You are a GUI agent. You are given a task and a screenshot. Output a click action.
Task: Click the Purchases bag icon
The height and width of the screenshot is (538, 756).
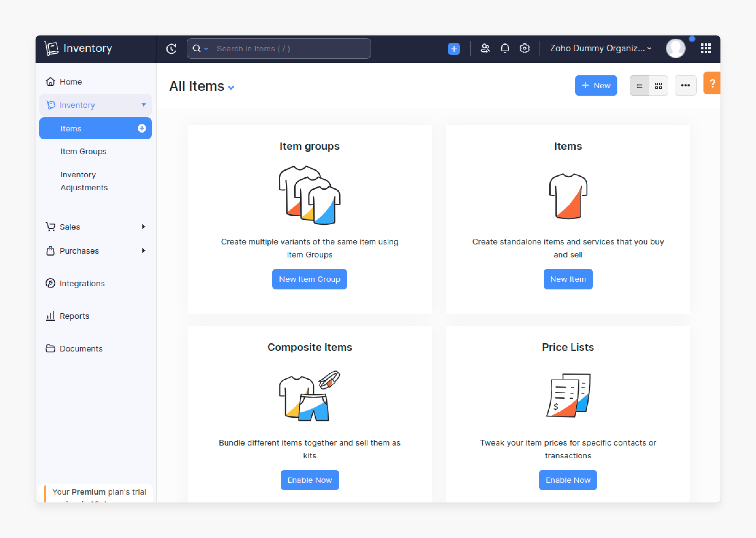tap(50, 250)
